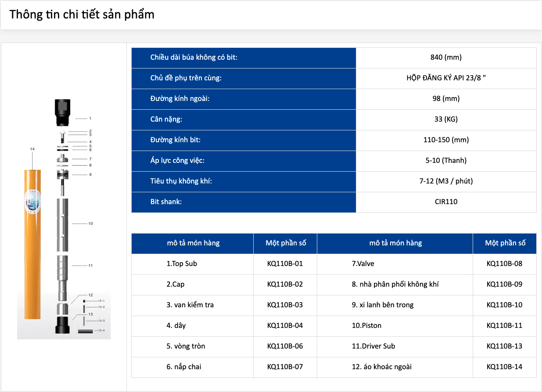Screen dimensions: 542x392
Task: Click 'Đường kính ngoài:' label
Action: (x=180, y=99)
